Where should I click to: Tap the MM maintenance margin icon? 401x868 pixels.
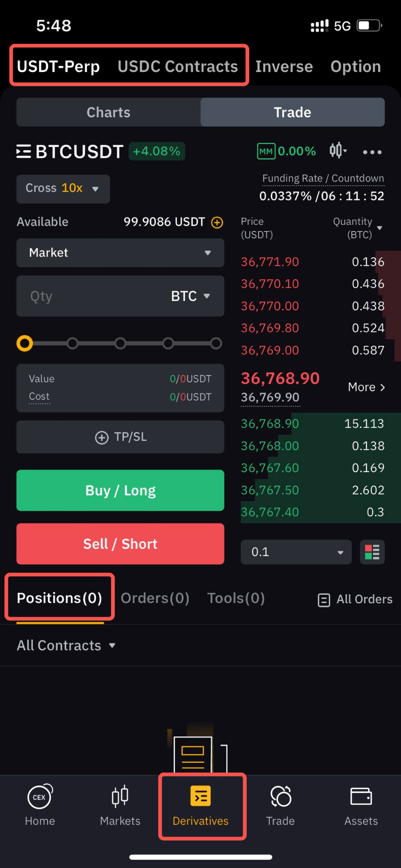266,151
